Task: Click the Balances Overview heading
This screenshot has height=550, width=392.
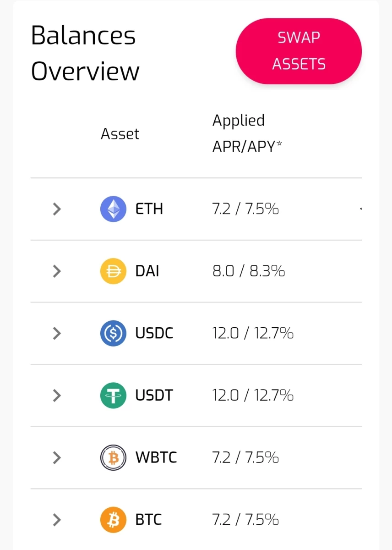Action: 85,53
